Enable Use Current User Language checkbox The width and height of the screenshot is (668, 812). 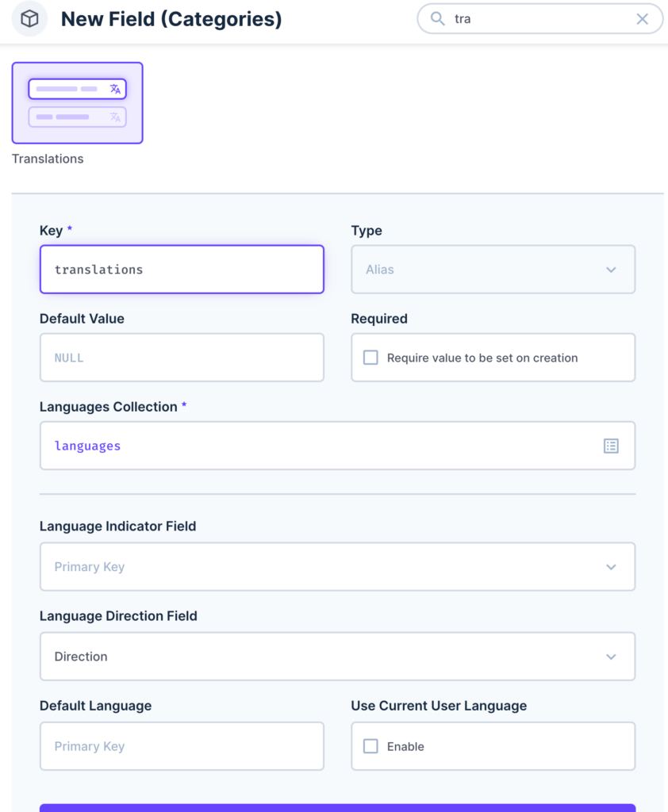pyautogui.click(x=370, y=746)
